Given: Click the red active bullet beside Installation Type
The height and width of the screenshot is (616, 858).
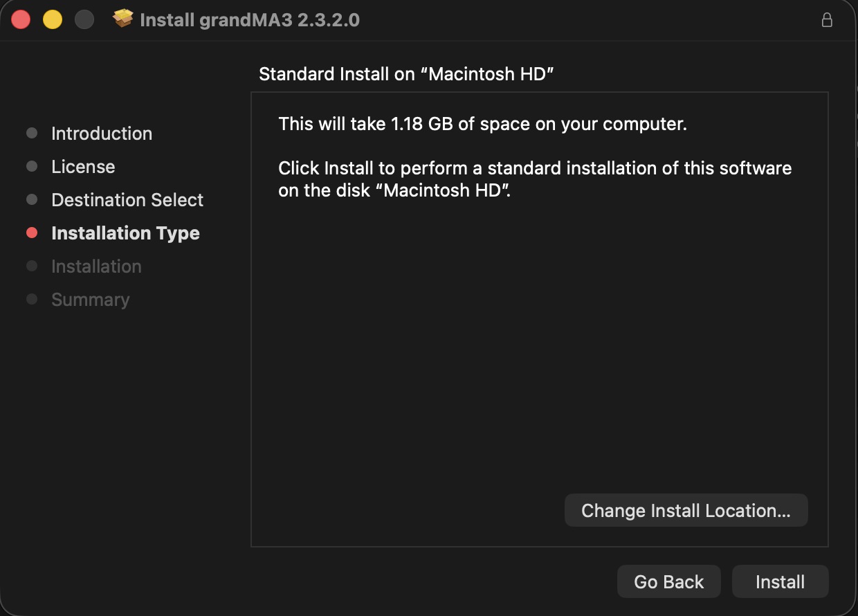Looking at the screenshot, I should click(32, 233).
